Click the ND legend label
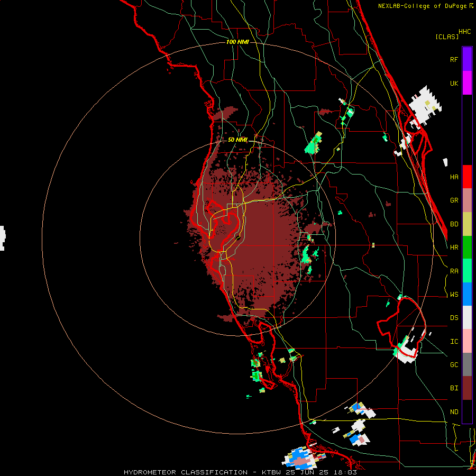 pos(454,412)
